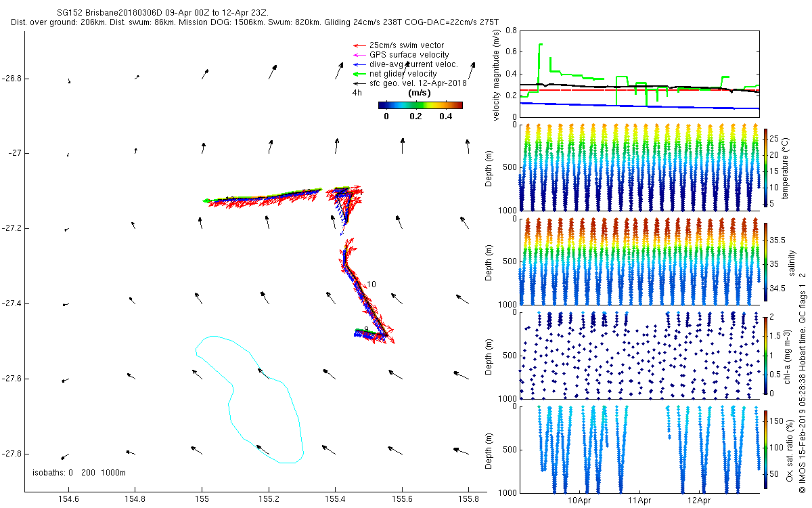Click the 12Apr date tick label
812x508 pixels.
tap(698, 501)
